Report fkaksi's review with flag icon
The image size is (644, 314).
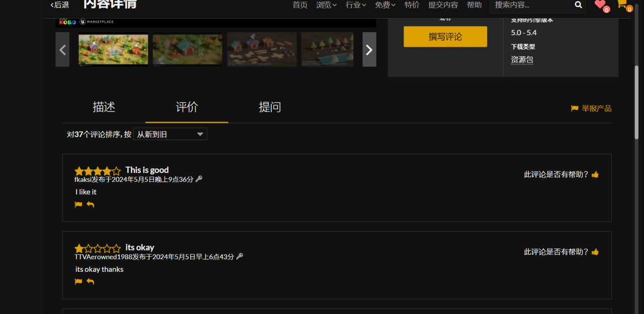pyautogui.click(x=78, y=204)
